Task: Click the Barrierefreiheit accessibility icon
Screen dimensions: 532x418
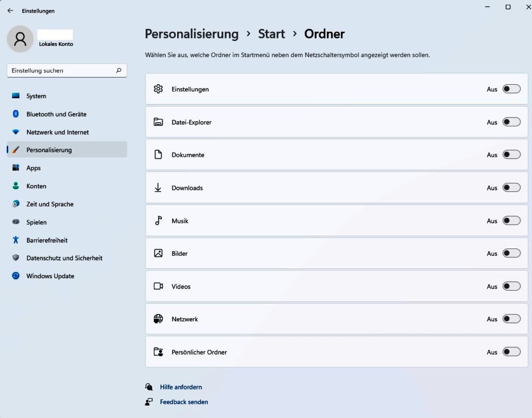Action: (16, 240)
